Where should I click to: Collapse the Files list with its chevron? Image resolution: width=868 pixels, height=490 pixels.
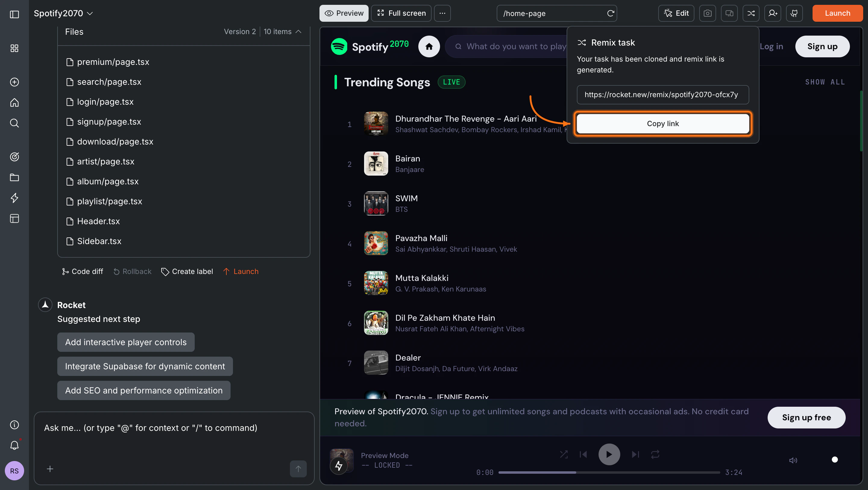(299, 31)
